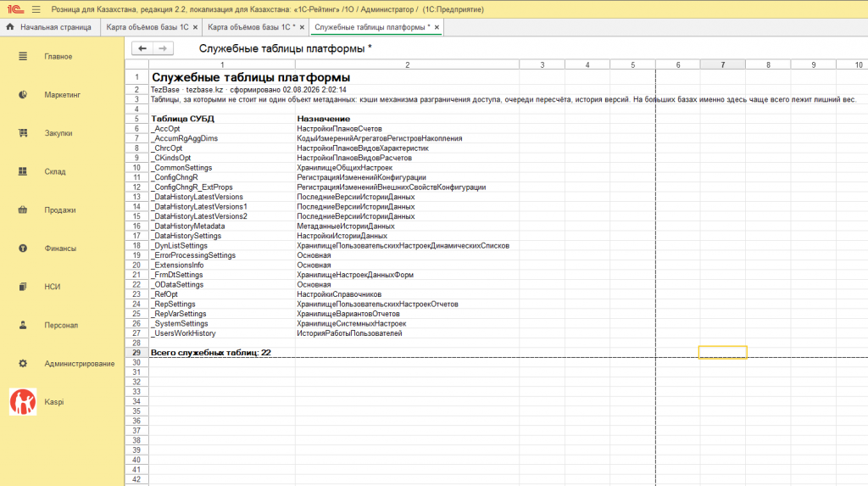Close the modified Карта объёмов базы 1С * tab
The height and width of the screenshot is (486, 868).
[x=302, y=27]
